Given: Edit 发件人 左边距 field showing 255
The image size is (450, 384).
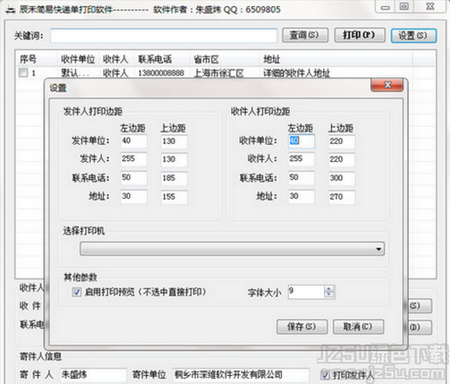Looking at the screenshot, I should pyautogui.click(x=133, y=159).
